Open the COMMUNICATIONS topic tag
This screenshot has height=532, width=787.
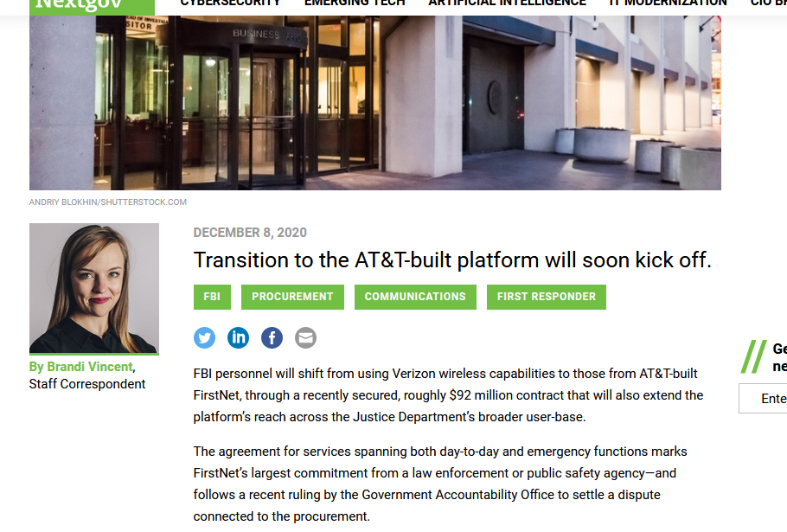[415, 297]
